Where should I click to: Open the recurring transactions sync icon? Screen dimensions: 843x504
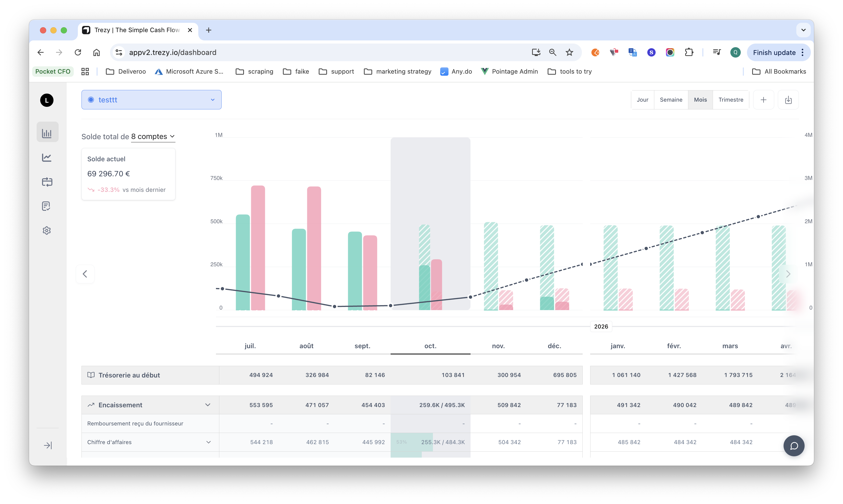pyautogui.click(x=47, y=182)
